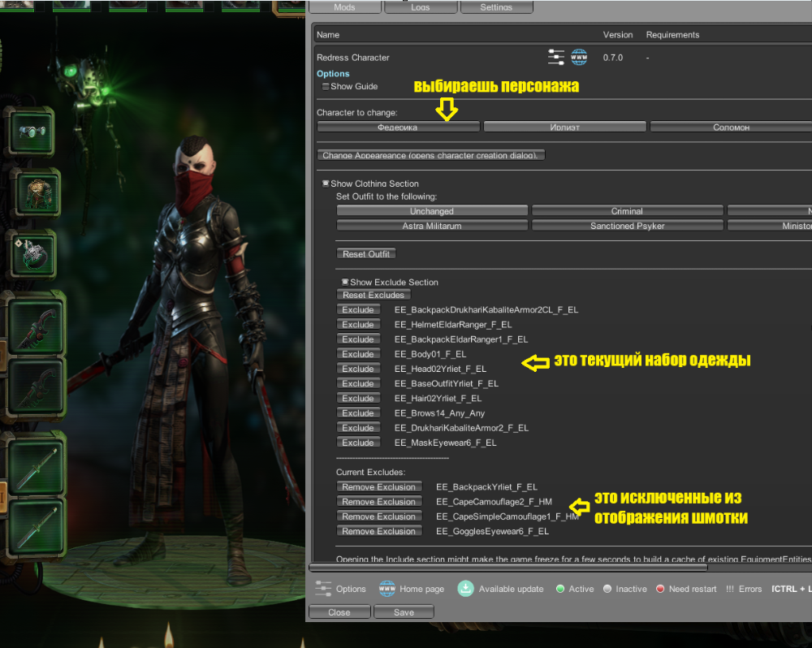Click the Reset Outfit button
The width and height of the screenshot is (812, 648).
tap(366, 254)
